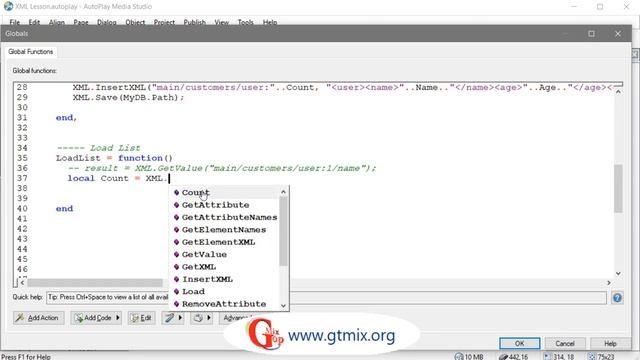Image resolution: width=640 pixels, height=360 pixels.
Task: Click the autocomplete list scroll down arrow
Action: (284, 306)
